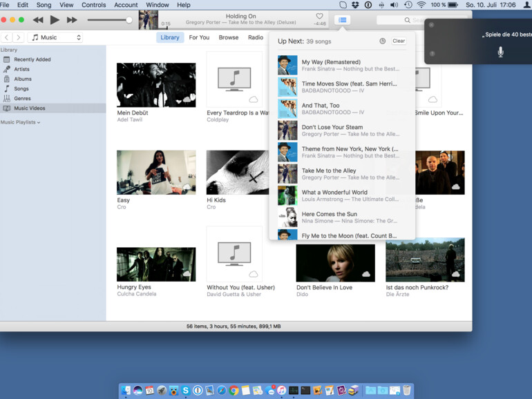532x399 pixels.
Task: Click the volume icon in menu bar
Action: click(x=394, y=5)
